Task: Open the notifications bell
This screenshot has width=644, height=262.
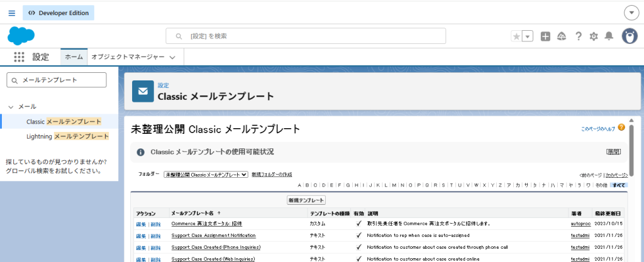Action: pyautogui.click(x=609, y=36)
